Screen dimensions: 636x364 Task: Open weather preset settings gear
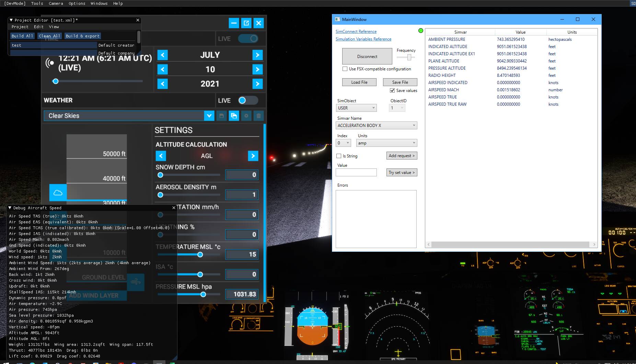(246, 116)
